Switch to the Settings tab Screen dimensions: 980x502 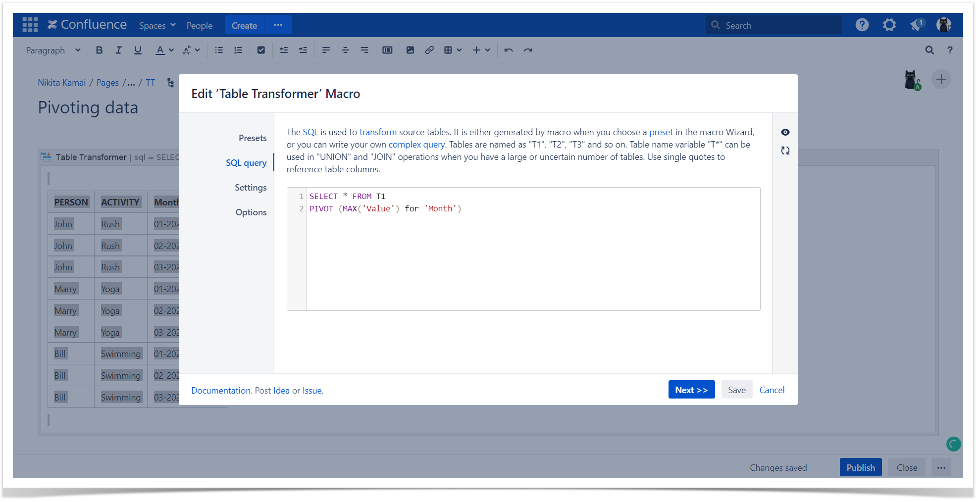click(250, 188)
